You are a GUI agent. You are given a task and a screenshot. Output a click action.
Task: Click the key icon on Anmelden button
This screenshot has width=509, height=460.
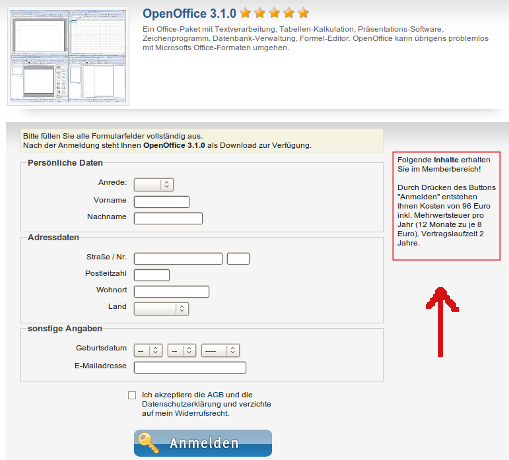tap(148, 443)
